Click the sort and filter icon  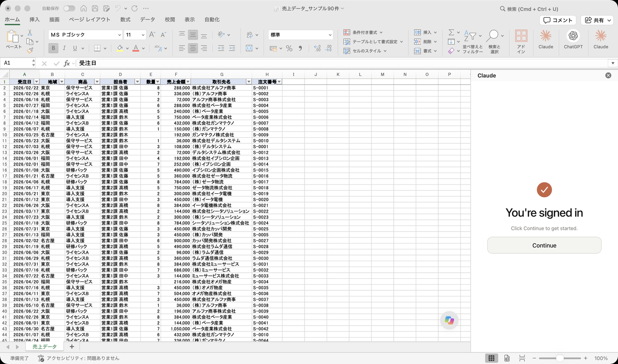pyautogui.click(x=472, y=42)
